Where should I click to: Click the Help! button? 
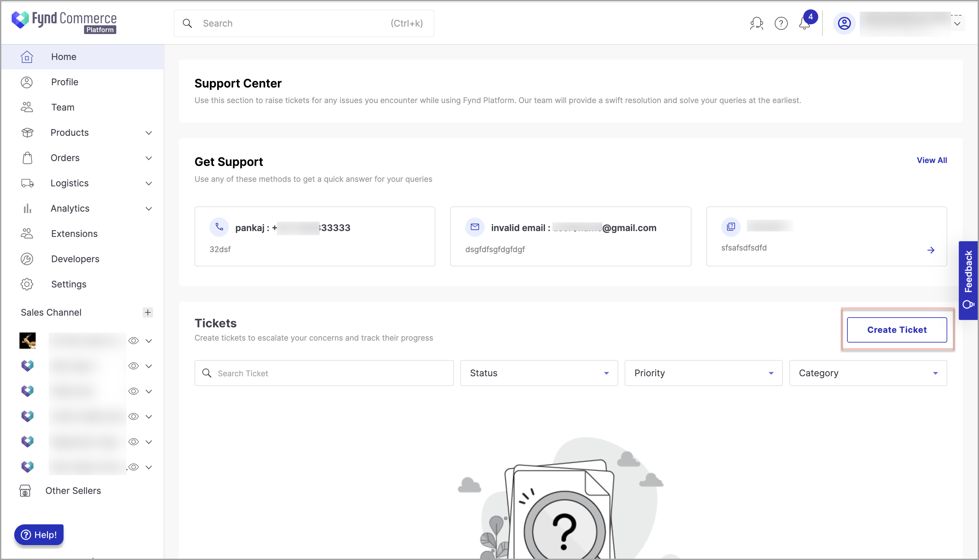tap(39, 535)
